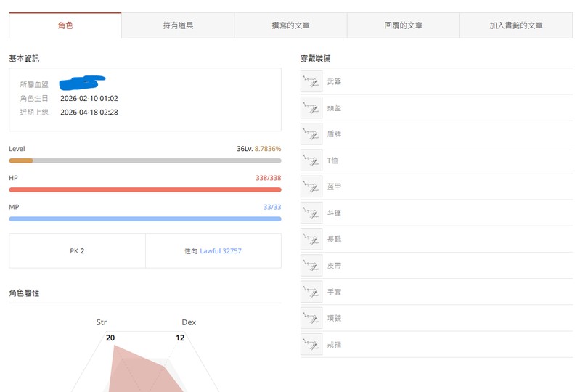This screenshot has height=392, width=580.
Task: Click the 盔甲 (armor) slot icon
Action: point(311,187)
